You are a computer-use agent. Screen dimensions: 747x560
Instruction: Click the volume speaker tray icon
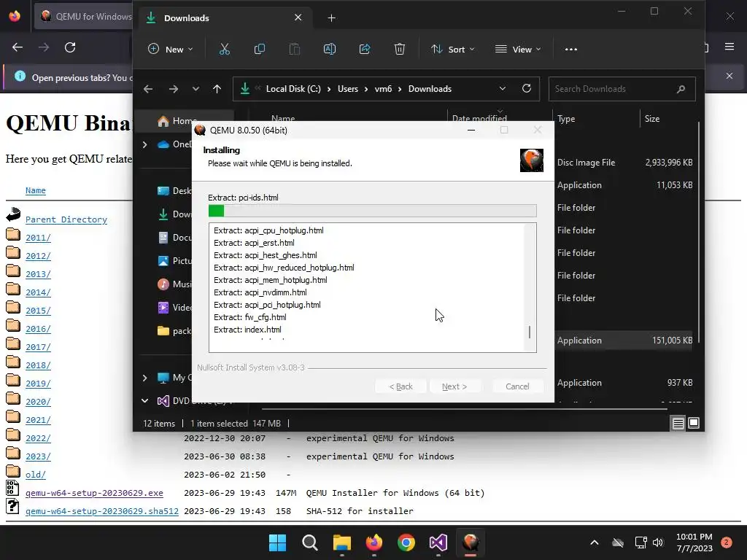click(659, 542)
